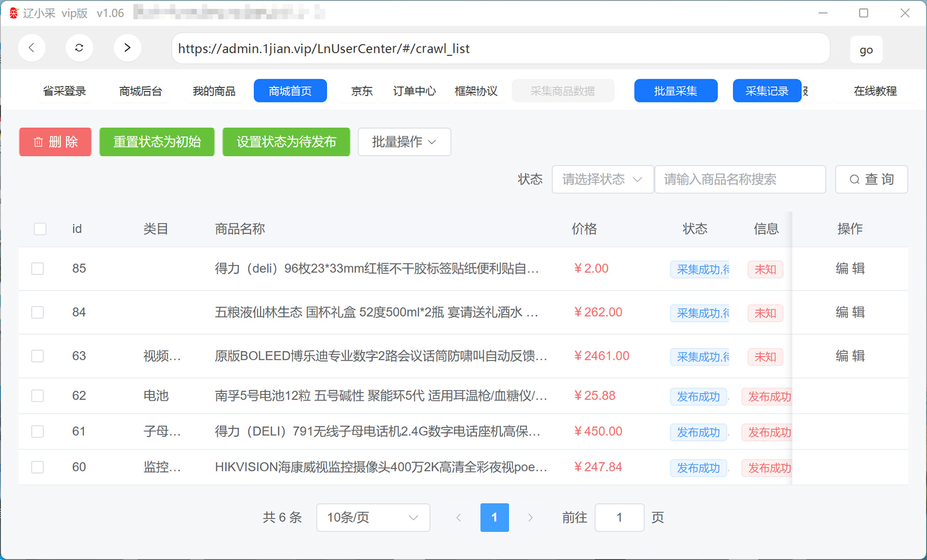This screenshot has width=927, height=560.
Task: Check the checkbox for row id 85
Action: click(x=37, y=269)
